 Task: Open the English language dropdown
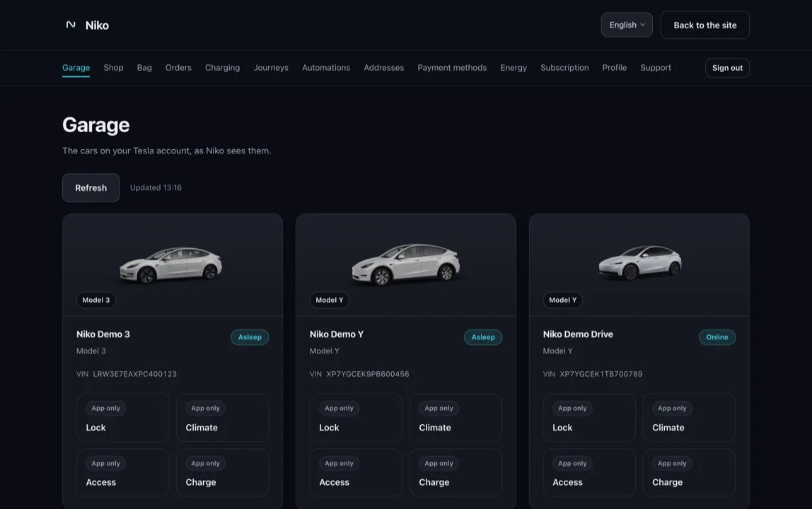point(627,25)
